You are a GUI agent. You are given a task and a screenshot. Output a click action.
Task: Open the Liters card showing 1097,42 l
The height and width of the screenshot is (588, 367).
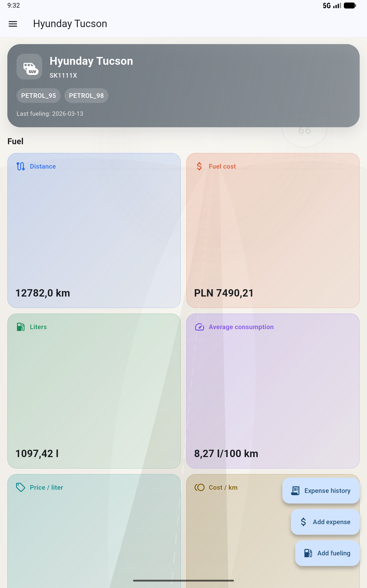tap(94, 391)
